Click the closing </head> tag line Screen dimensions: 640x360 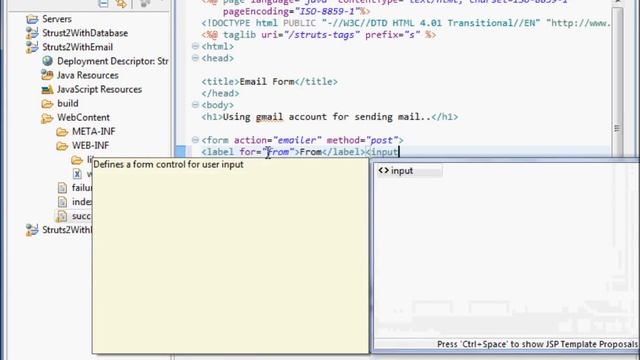(220, 93)
